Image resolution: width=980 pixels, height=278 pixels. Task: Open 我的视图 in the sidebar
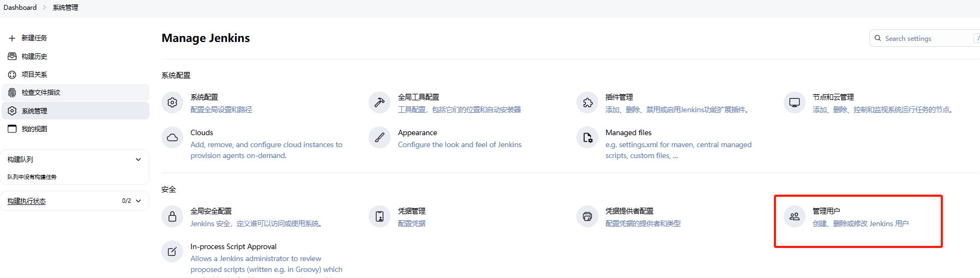[75, 129]
